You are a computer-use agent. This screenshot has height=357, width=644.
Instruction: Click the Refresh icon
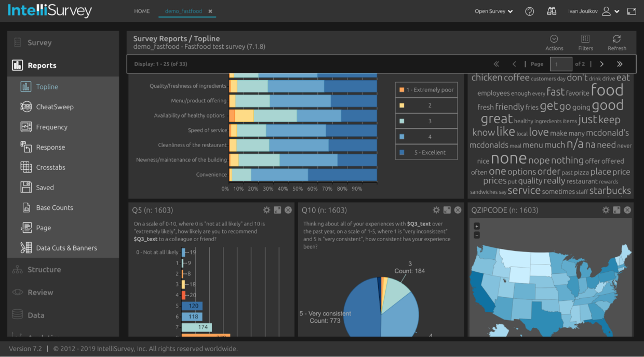click(616, 39)
